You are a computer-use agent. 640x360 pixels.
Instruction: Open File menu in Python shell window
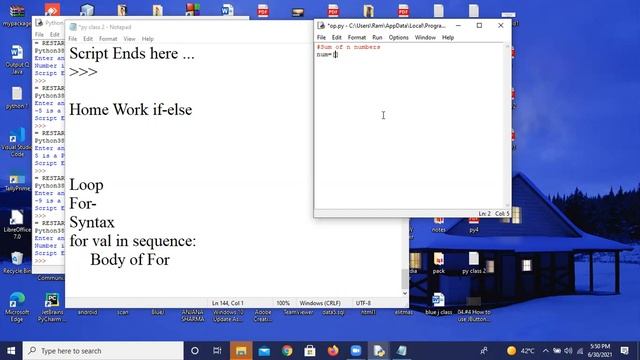point(39,35)
